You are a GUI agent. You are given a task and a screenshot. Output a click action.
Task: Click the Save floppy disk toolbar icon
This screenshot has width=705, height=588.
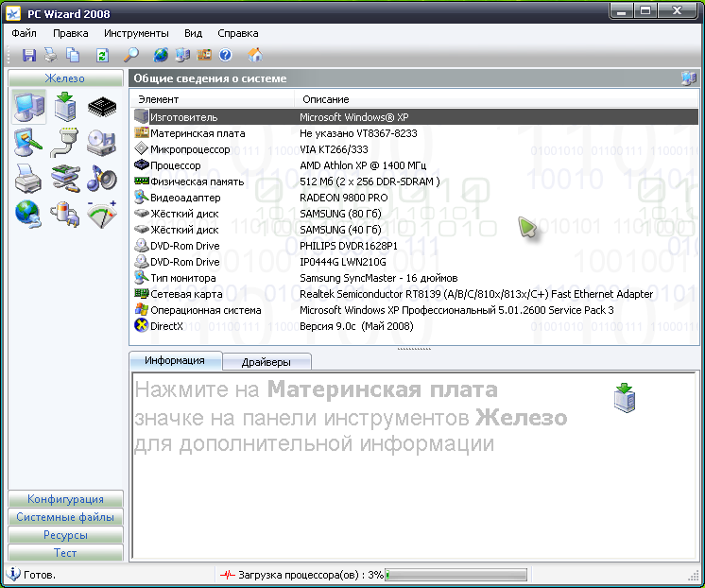tap(29, 56)
